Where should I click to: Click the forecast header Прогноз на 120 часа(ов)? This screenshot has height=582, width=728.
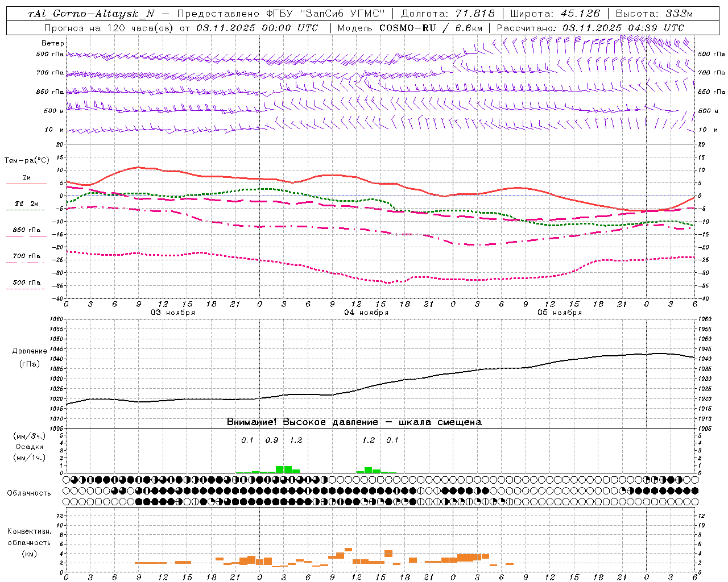tap(109, 28)
